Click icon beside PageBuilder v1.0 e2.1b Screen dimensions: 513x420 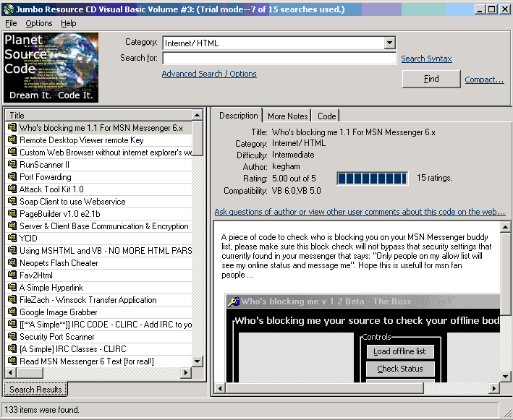point(12,213)
